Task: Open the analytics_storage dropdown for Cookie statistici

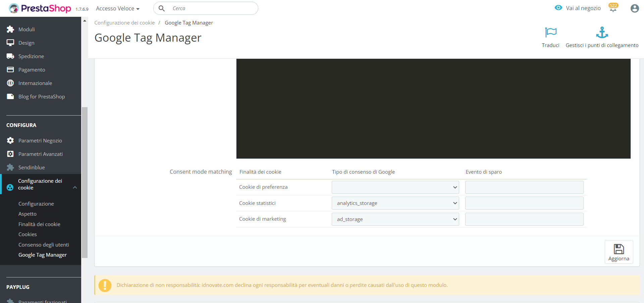Action: (x=395, y=203)
